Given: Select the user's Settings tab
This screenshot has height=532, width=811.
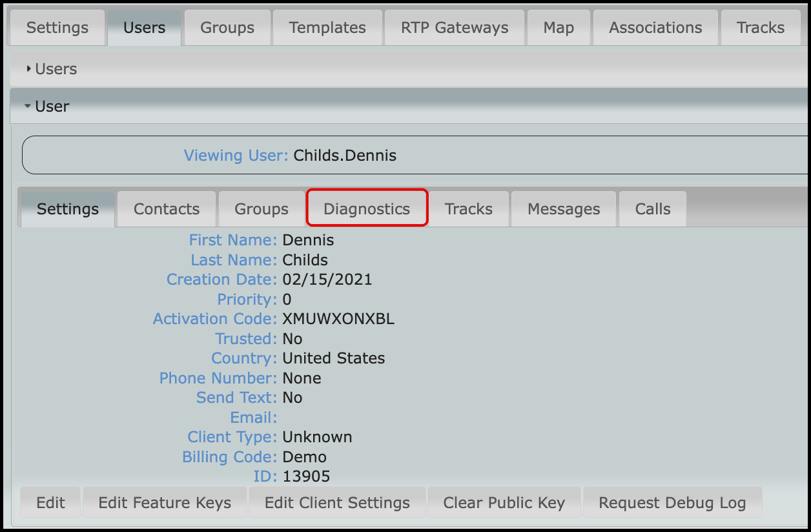Looking at the screenshot, I should [x=67, y=208].
